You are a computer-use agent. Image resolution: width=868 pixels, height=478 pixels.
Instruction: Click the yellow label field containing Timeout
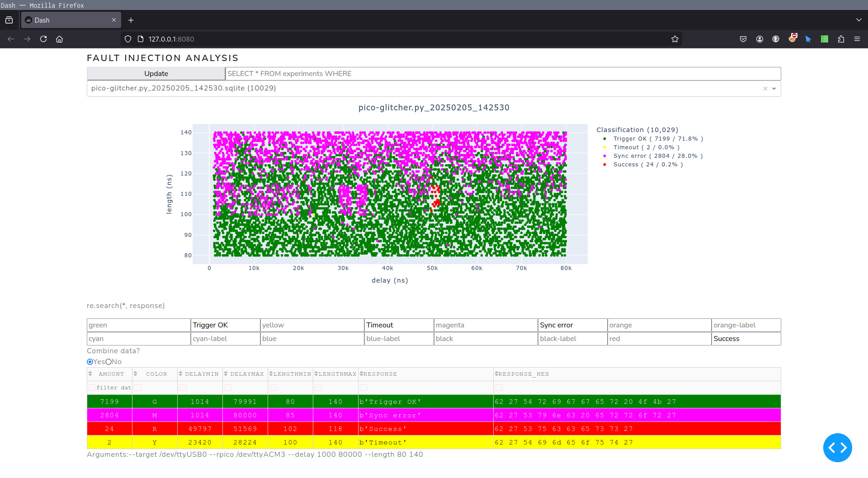click(399, 325)
